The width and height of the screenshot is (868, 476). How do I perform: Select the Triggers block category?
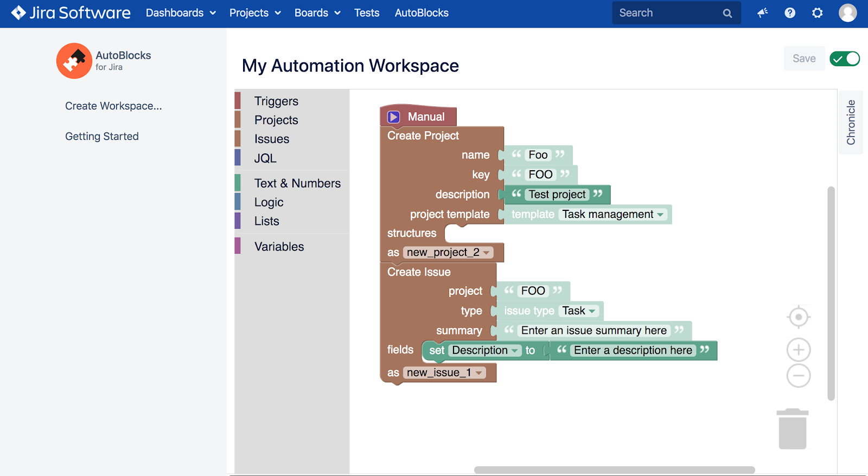pos(292,101)
